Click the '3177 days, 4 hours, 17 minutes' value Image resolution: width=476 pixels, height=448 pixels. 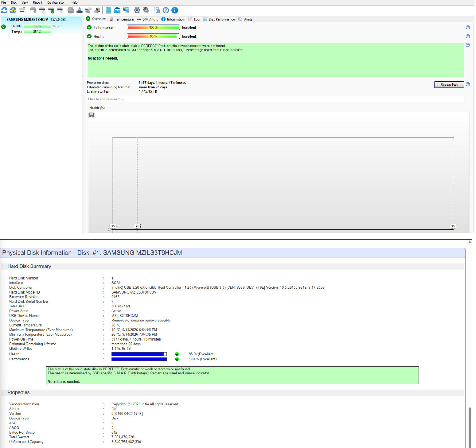(x=162, y=83)
